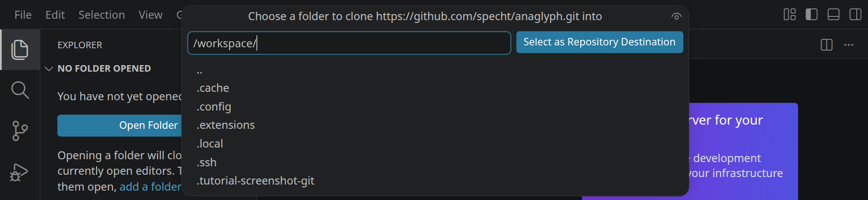This screenshot has height=200, width=868.
Task: Open the File menu
Action: pos(23,15)
